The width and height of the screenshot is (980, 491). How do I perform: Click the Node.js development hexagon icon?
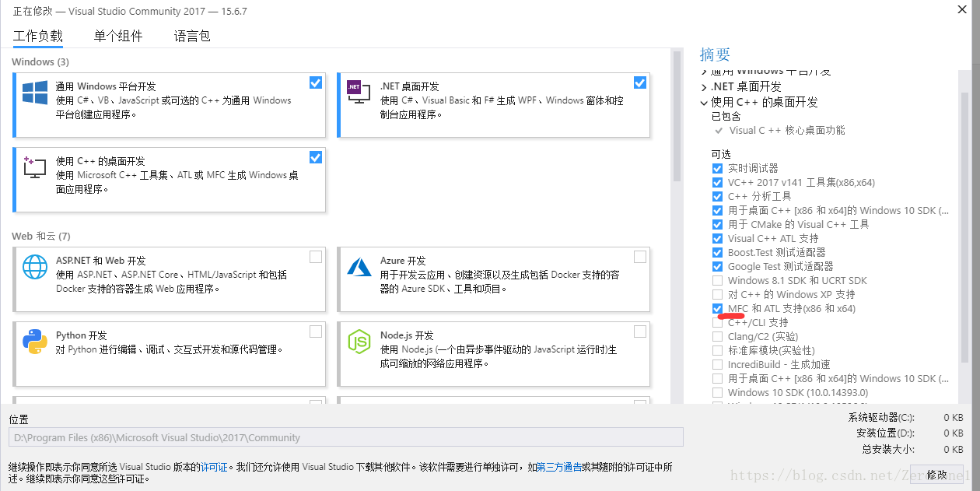coord(359,342)
